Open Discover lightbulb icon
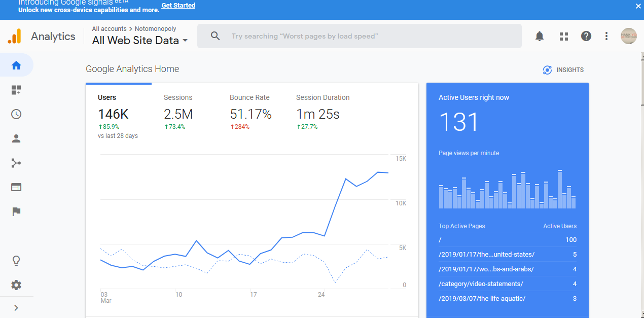Image resolution: width=644 pixels, height=318 pixels. coord(16,261)
